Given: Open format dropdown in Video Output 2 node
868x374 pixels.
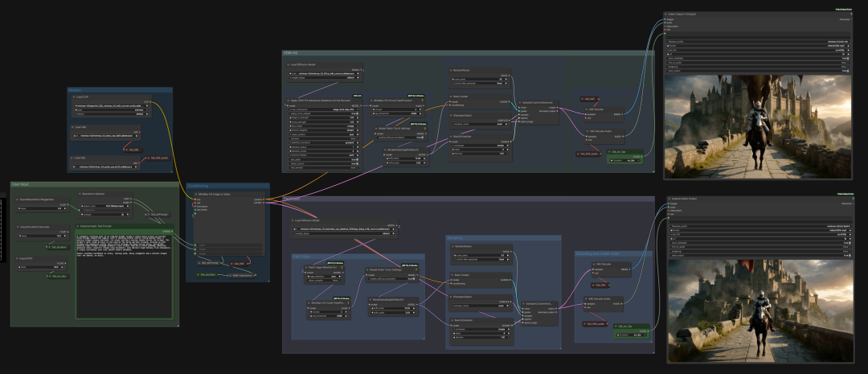Looking at the screenshot, I should pos(759,46).
